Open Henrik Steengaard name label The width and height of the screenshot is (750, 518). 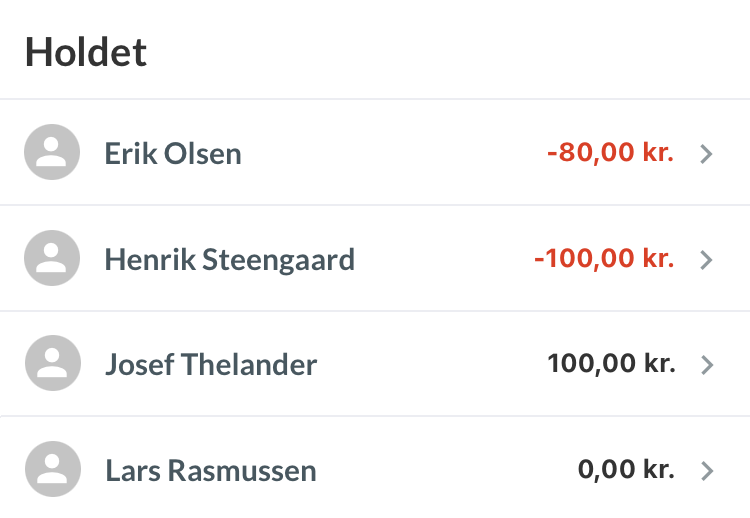(x=229, y=260)
